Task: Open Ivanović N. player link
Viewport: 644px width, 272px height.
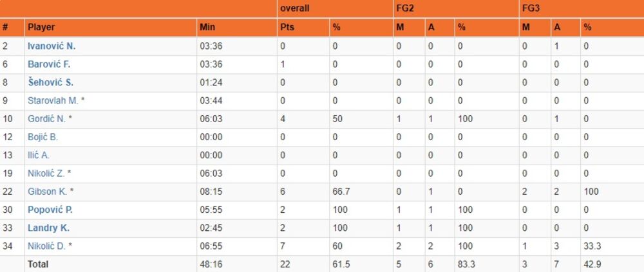Action: (x=52, y=46)
